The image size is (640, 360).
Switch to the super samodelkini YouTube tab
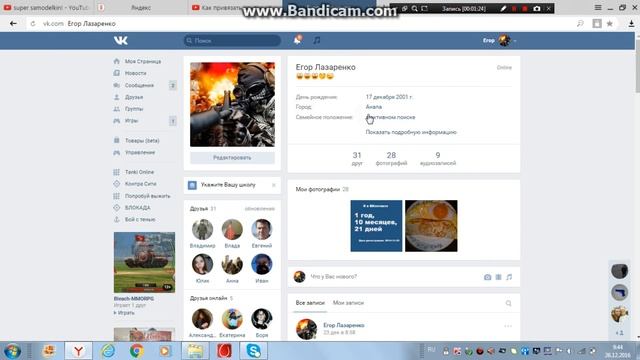click(46, 8)
